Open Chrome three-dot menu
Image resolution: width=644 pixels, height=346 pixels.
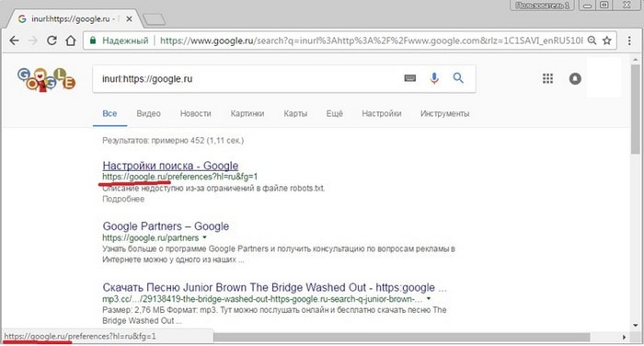click(629, 40)
